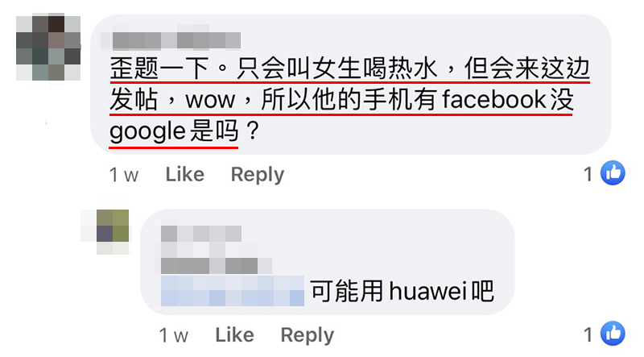Reply to the 可能用 huawei 吧 comment
Image resolution: width=644 pixels, height=357 pixels.
point(308,335)
